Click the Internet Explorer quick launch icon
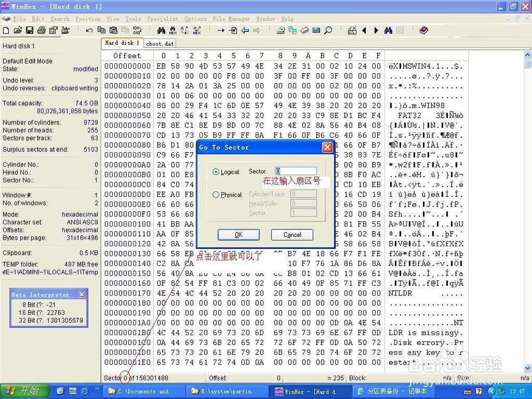This screenshot has width=532, height=399. 85,391
